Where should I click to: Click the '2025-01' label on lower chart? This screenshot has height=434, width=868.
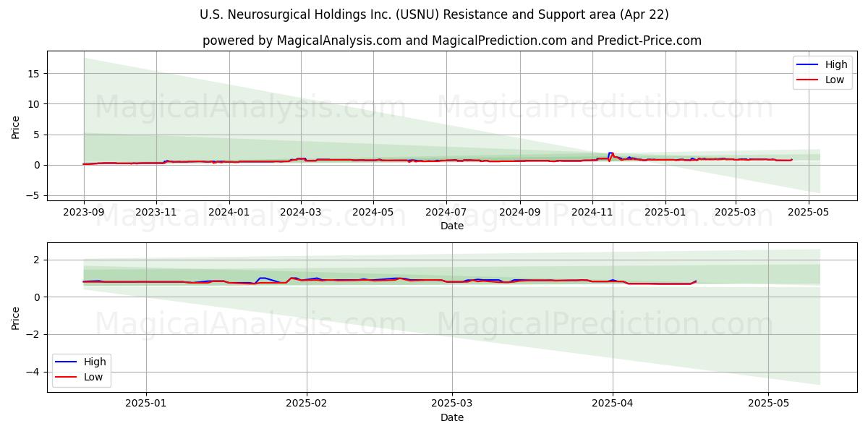(146, 404)
